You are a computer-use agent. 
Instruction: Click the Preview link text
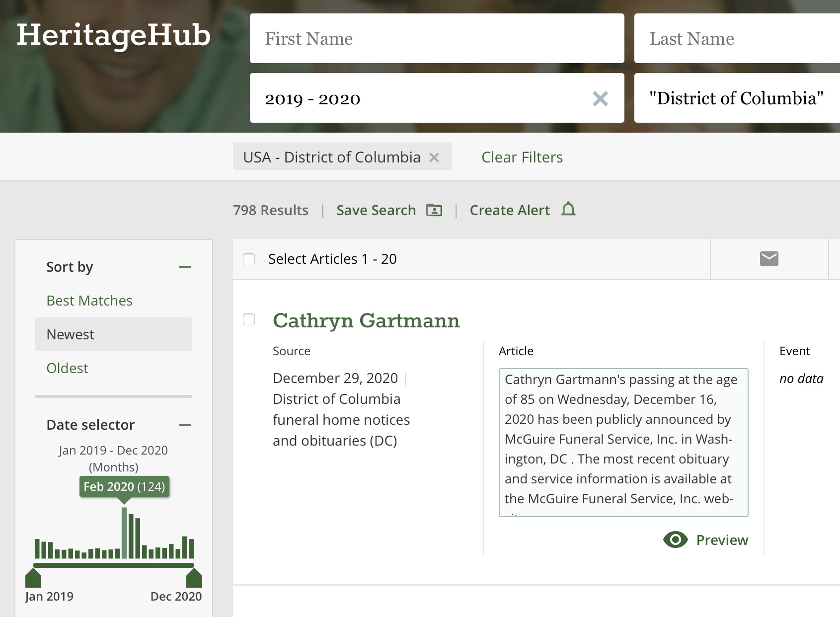(722, 540)
